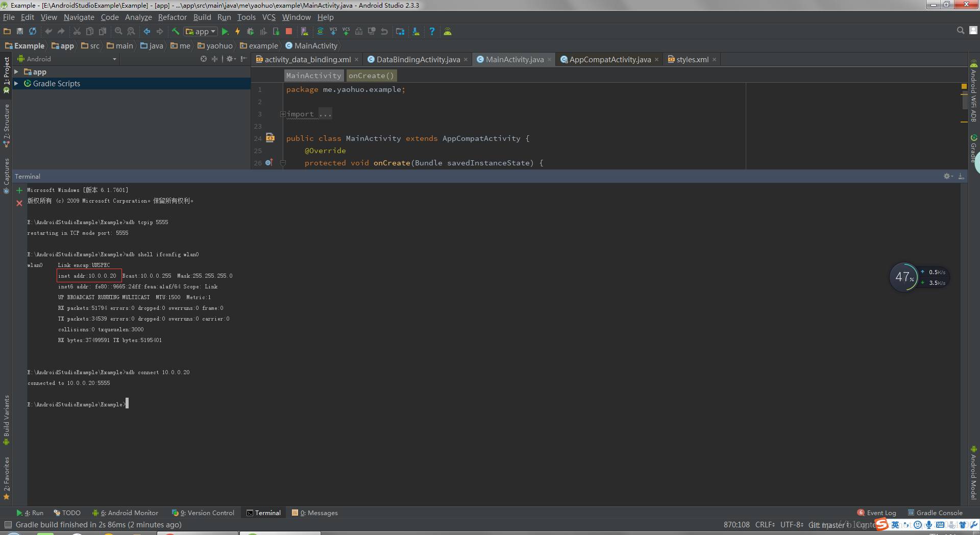Open the VCS menu
Viewport: 980px width, 535px height.
point(269,17)
